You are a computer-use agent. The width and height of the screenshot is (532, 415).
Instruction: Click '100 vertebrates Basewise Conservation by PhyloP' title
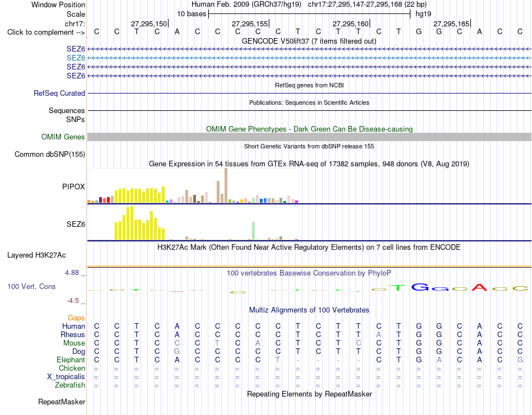(x=309, y=273)
